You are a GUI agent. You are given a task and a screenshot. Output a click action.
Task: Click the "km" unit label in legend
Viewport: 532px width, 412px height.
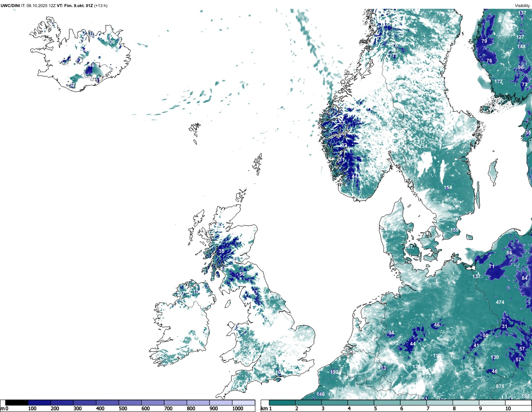264,409
